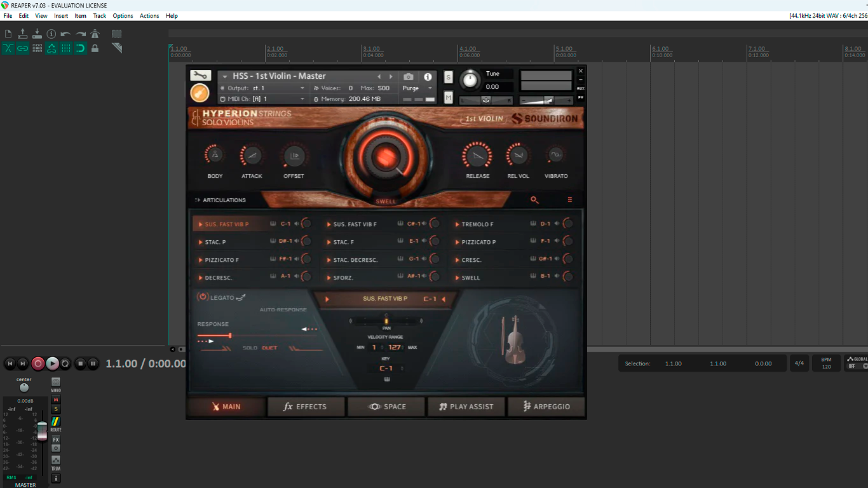Screen dimensions: 868x488
Task: Click the Offset knob
Action: (294, 155)
